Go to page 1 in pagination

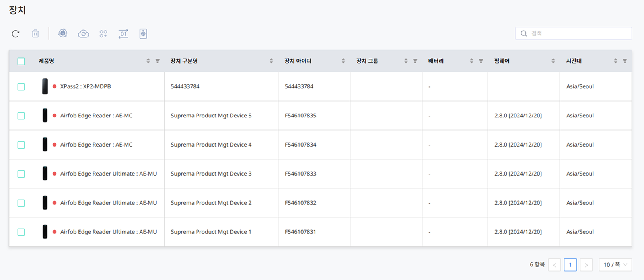pyautogui.click(x=570, y=265)
